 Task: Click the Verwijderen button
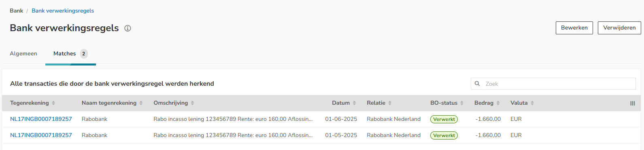pyautogui.click(x=619, y=28)
